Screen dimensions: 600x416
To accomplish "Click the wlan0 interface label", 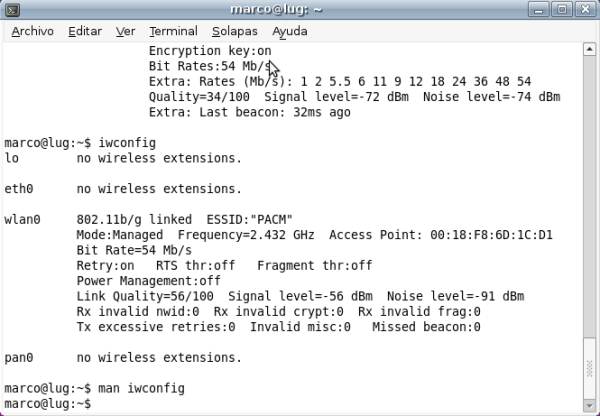I will [22, 219].
